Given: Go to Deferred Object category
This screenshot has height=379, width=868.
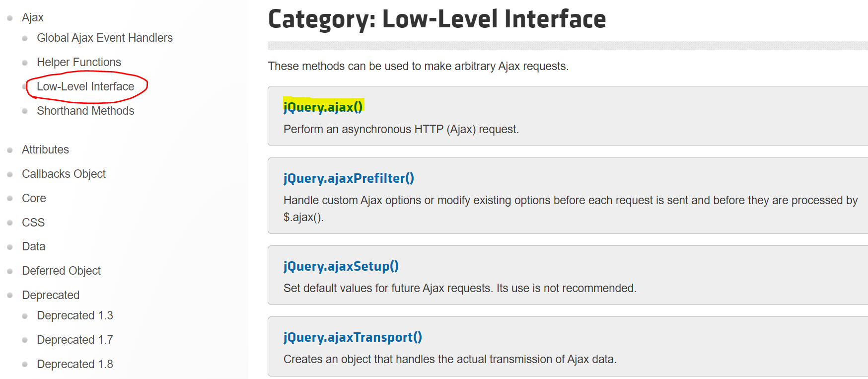Looking at the screenshot, I should [61, 271].
